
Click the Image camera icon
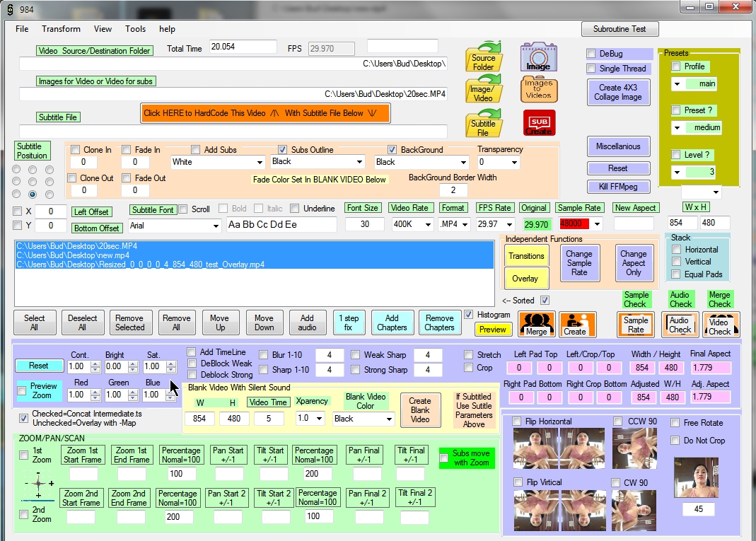[539, 57]
